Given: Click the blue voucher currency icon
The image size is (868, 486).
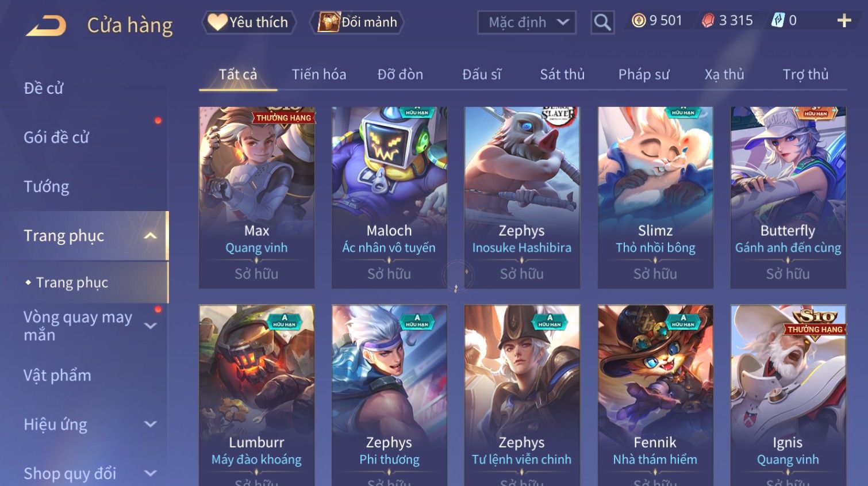Looking at the screenshot, I should point(778,21).
